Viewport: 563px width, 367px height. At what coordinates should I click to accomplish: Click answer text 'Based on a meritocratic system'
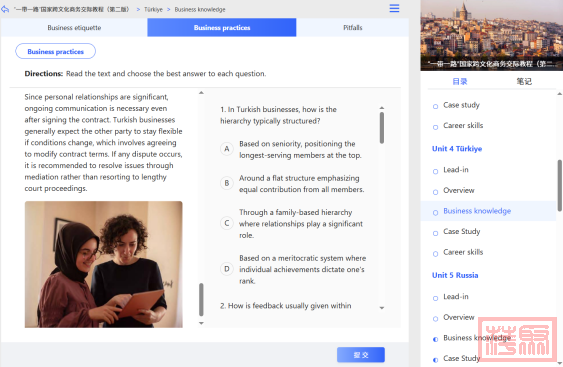pos(303,269)
